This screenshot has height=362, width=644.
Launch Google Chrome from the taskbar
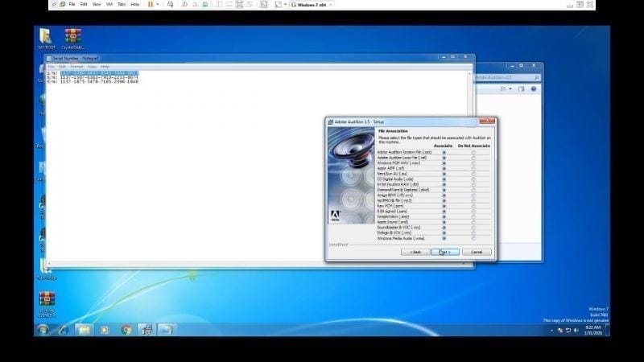(126, 330)
